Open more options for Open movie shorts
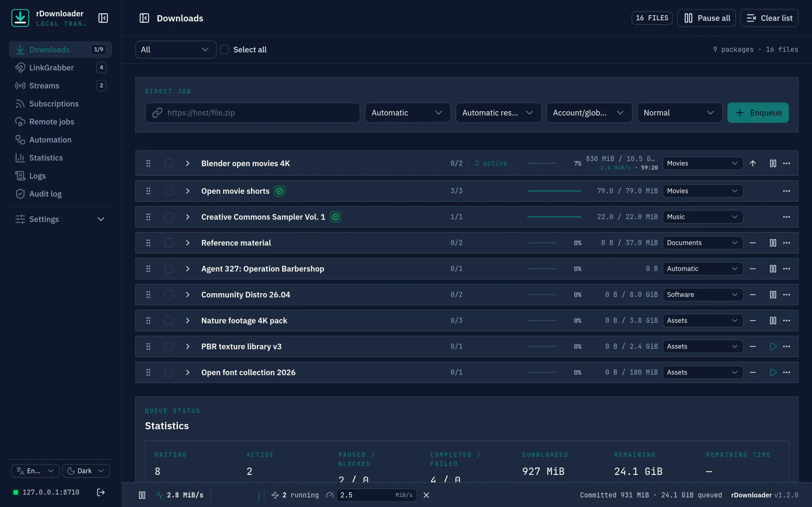The height and width of the screenshot is (507, 812). click(x=786, y=191)
